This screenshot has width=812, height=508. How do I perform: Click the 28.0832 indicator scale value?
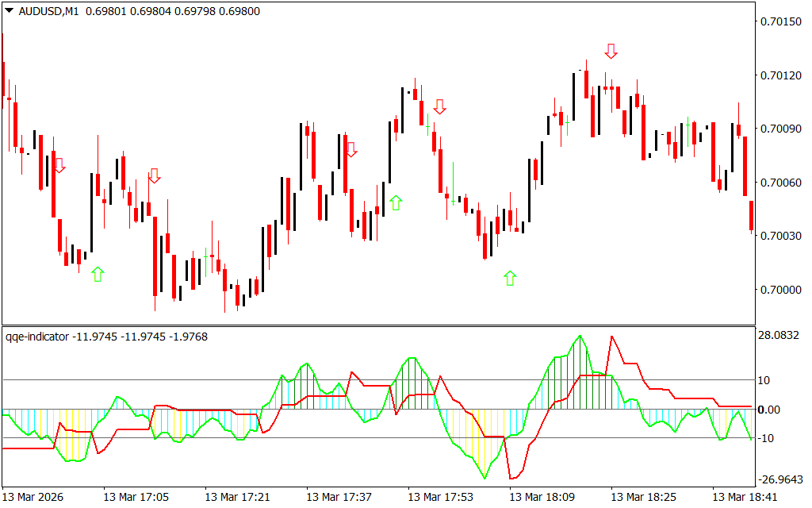(779, 336)
